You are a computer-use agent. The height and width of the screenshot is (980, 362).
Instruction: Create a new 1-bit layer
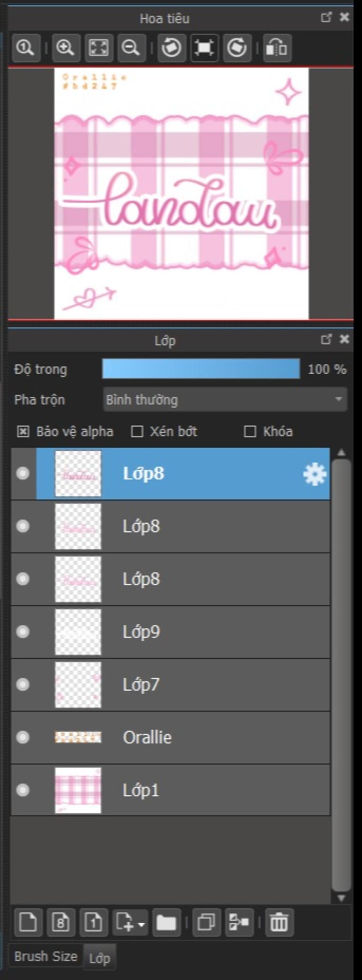pyautogui.click(x=94, y=923)
